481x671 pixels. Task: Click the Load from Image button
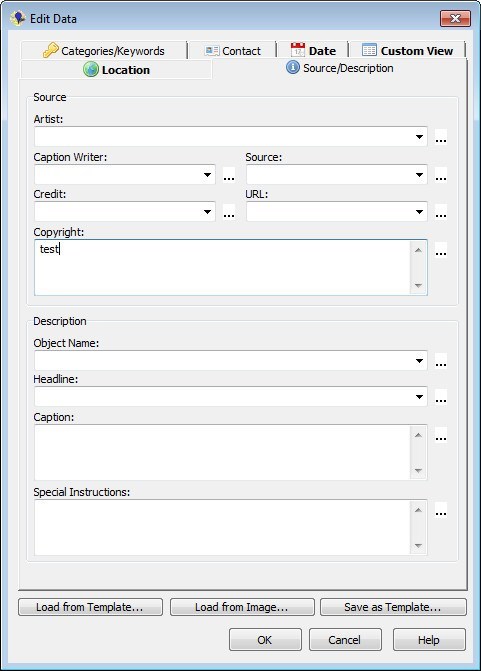coord(242,607)
